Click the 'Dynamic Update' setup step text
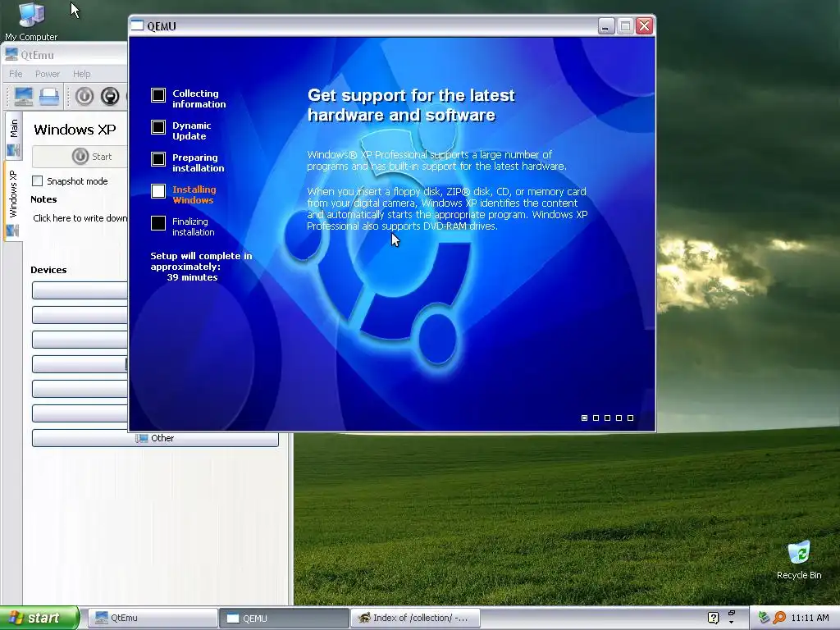Image resolution: width=840 pixels, height=630 pixels. click(x=191, y=130)
